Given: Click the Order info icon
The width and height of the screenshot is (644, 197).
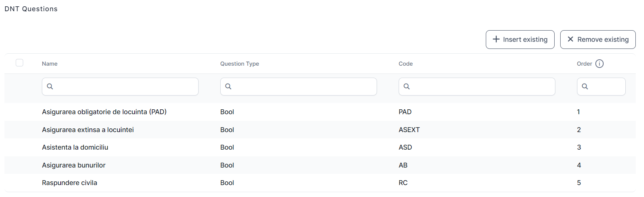Looking at the screenshot, I should click(599, 64).
